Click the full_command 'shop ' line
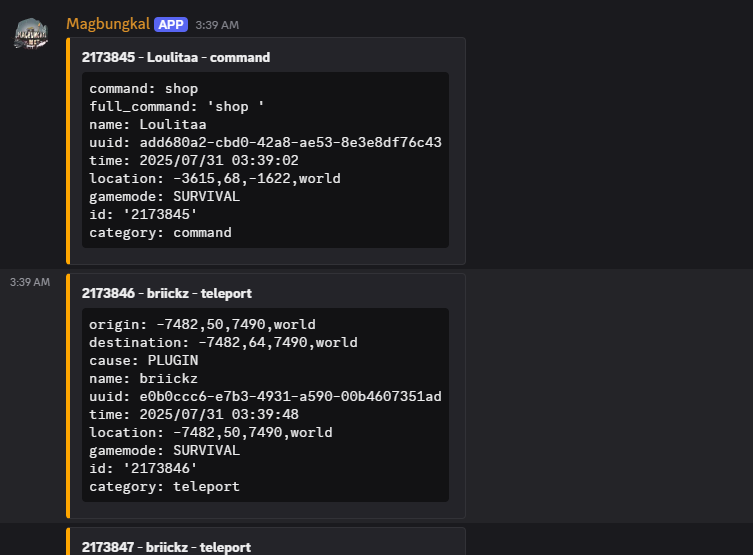Screen dimensions: 753x555 point(176,107)
